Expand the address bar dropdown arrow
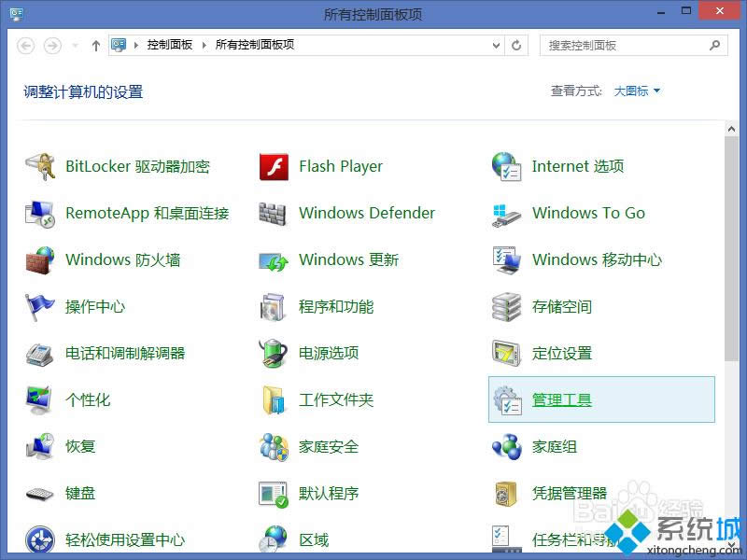Viewport: 747px width, 560px height. pos(496,45)
